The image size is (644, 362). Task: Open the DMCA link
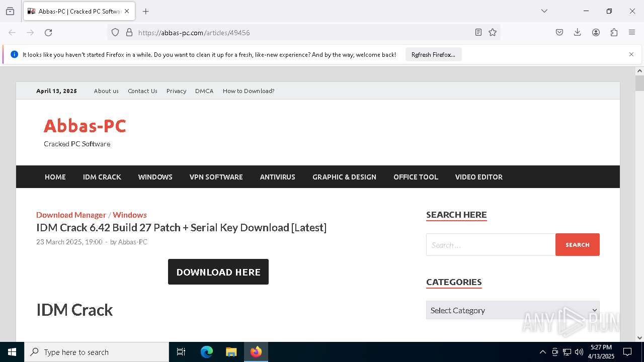[204, 91]
